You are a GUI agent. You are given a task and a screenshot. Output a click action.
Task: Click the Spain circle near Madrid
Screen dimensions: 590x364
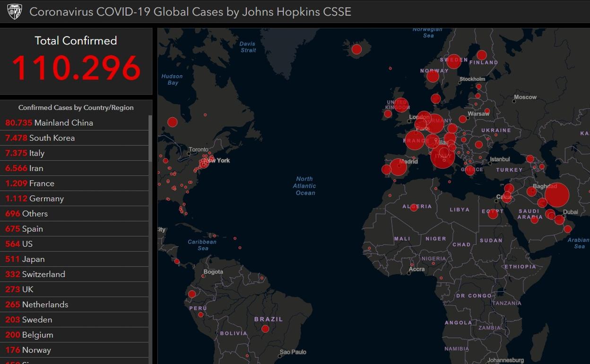[399, 167]
